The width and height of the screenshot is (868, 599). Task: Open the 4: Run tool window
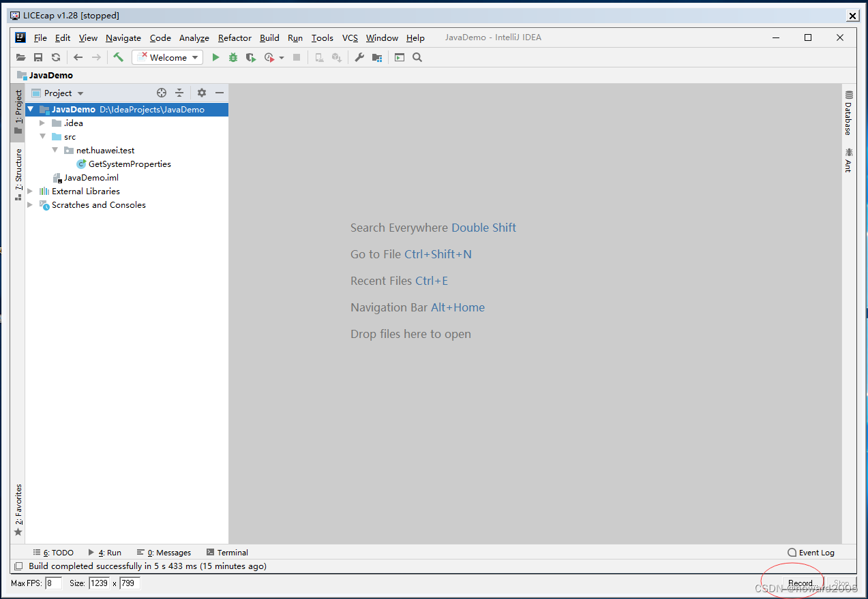[x=105, y=553]
